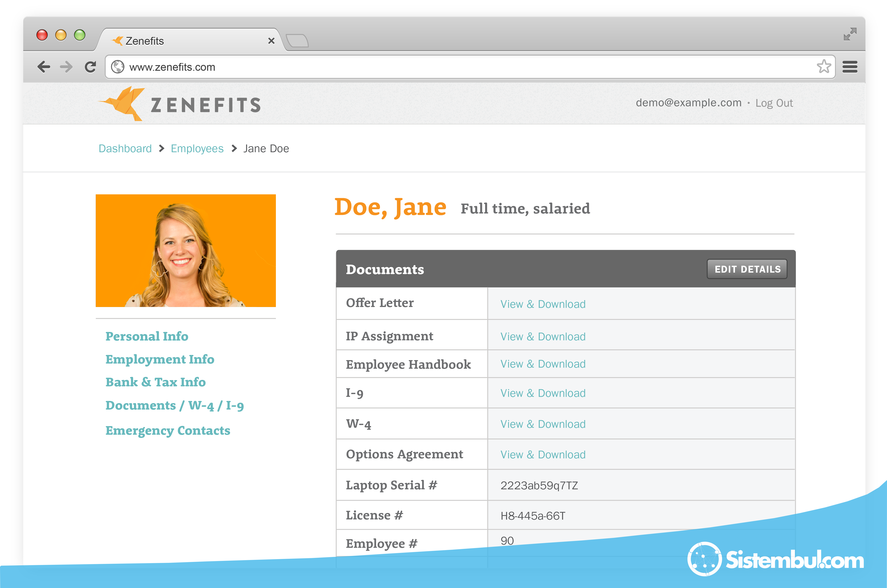
Task: Click laptop serial value 2223ab59q7TZ
Action: [539, 486]
